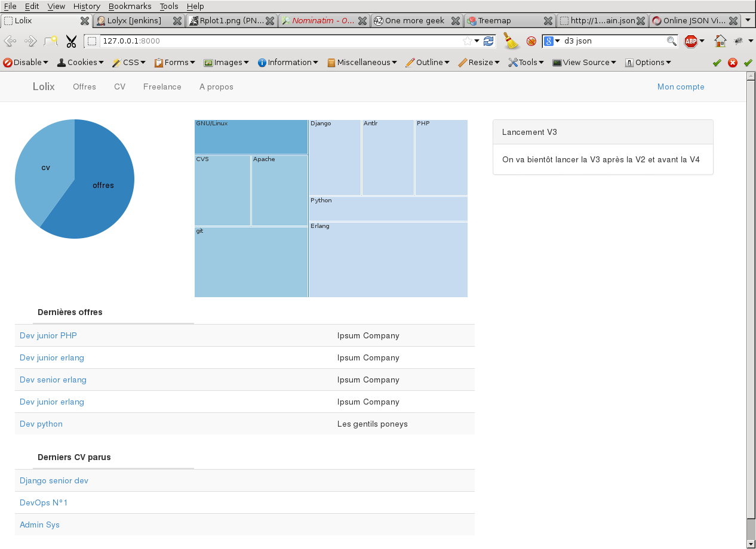Screen dimensions: 756x549
Task: Click the Adblock Plus ABP icon
Action: [x=691, y=41]
